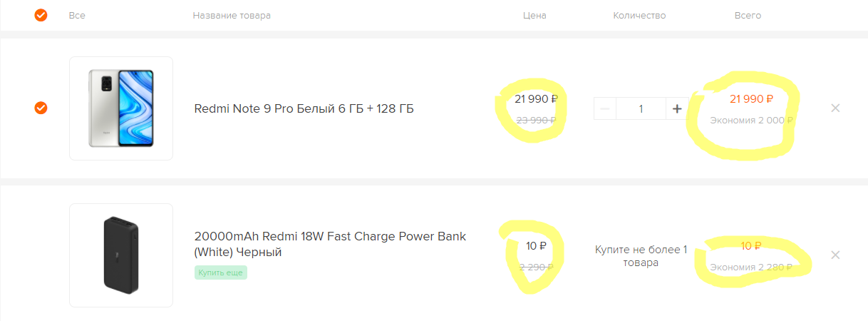The height and width of the screenshot is (321, 868).
Task: Click the red 21 990 ₽ total amount
Action: point(751,99)
